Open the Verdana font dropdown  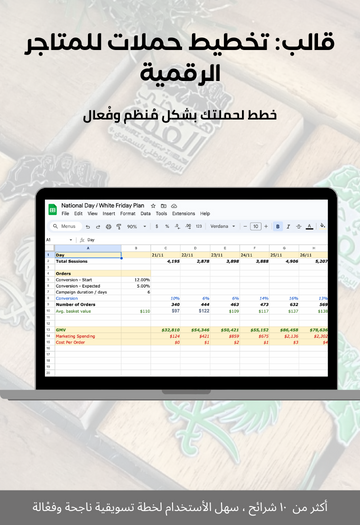tap(222, 227)
